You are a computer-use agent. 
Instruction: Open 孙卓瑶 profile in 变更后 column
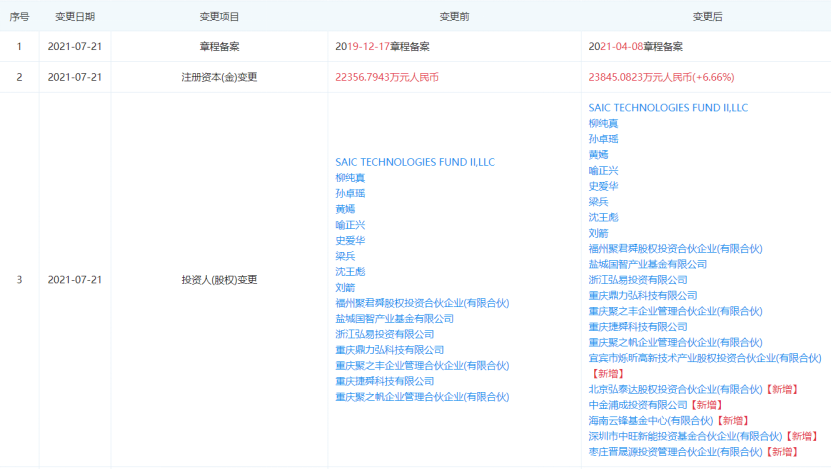[603, 139]
